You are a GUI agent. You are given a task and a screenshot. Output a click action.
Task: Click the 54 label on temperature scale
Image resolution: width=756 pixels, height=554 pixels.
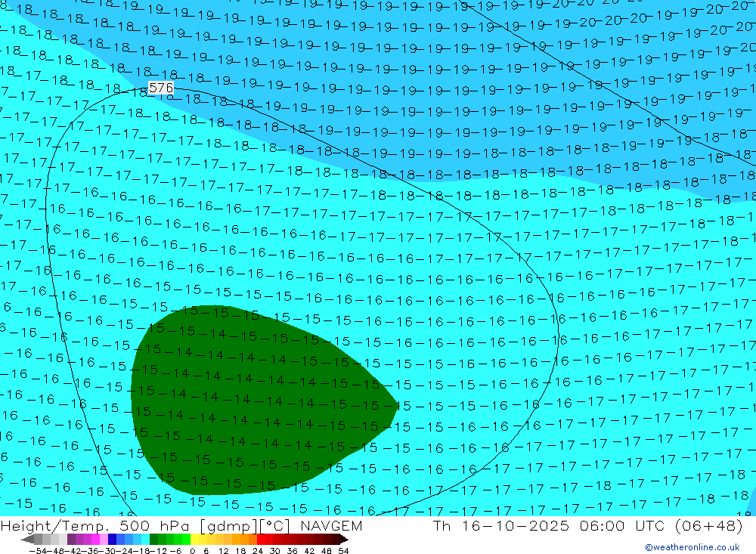343,551
